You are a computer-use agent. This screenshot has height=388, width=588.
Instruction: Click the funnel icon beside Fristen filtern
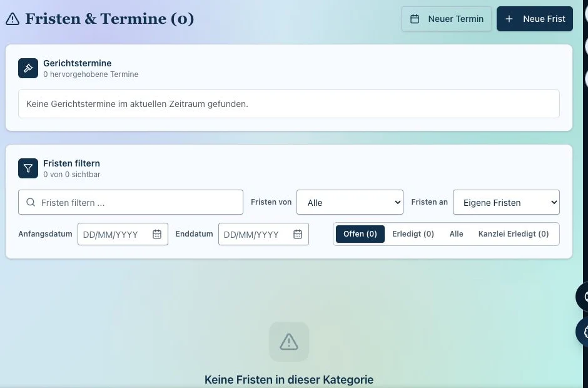28,168
